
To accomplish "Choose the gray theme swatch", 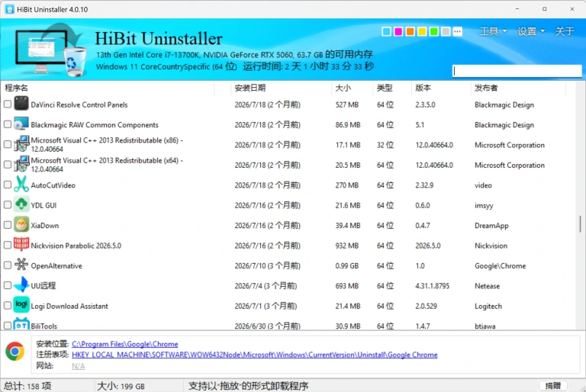I will [446, 31].
